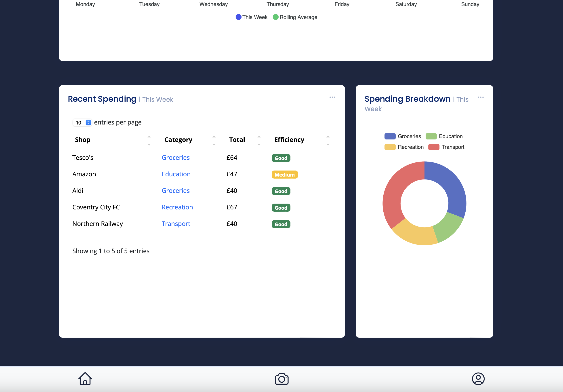Open the camera scan icon

pyautogui.click(x=281, y=379)
